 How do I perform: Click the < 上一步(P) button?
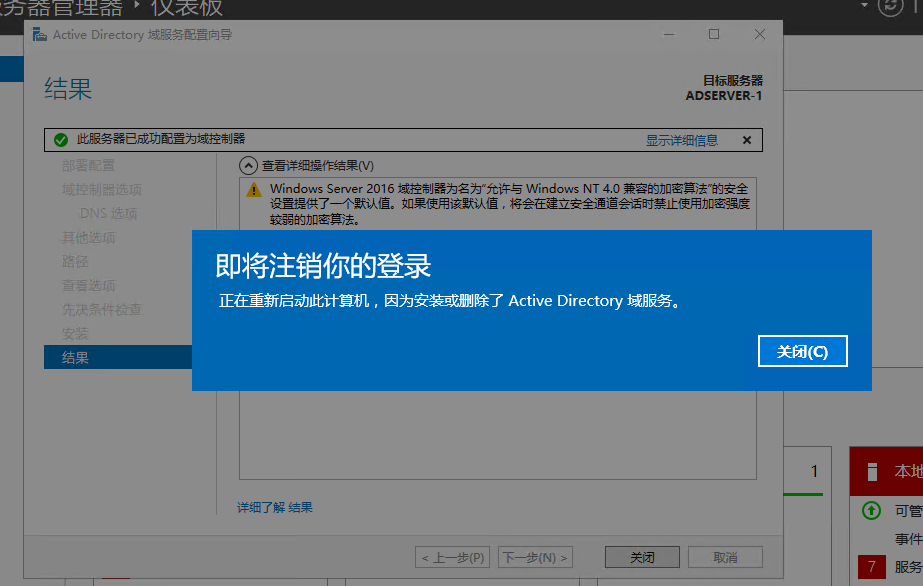(453, 557)
